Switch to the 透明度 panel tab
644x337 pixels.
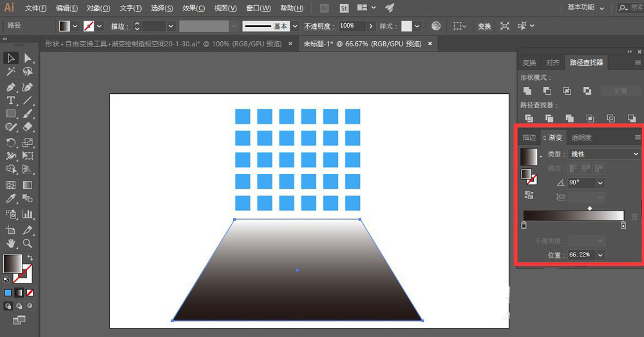pos(581,137)
